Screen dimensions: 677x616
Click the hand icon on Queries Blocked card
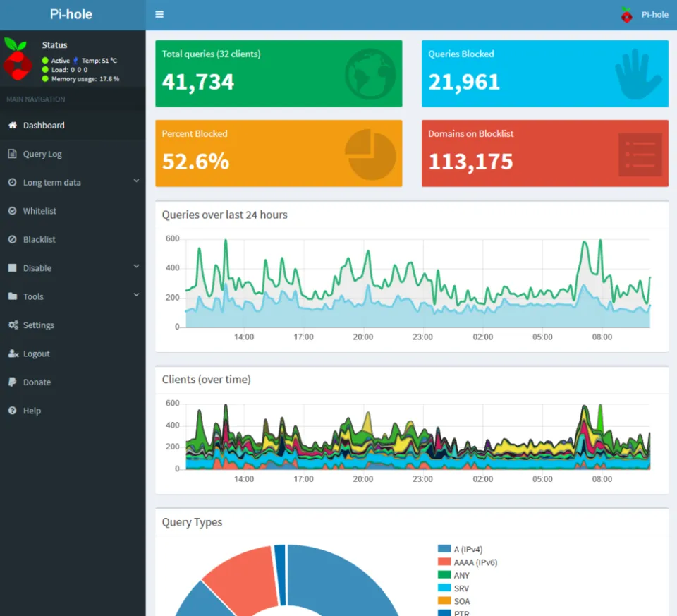click(638, 74)
